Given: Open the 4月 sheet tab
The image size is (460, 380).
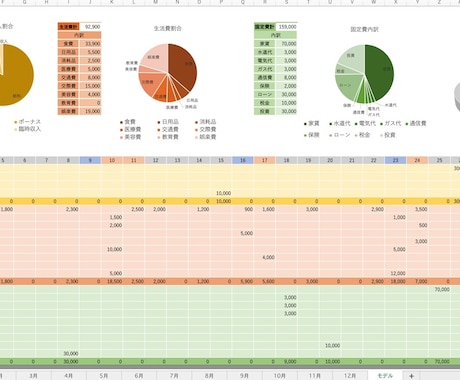Looking at the screenshot, I should pos(68,376).
